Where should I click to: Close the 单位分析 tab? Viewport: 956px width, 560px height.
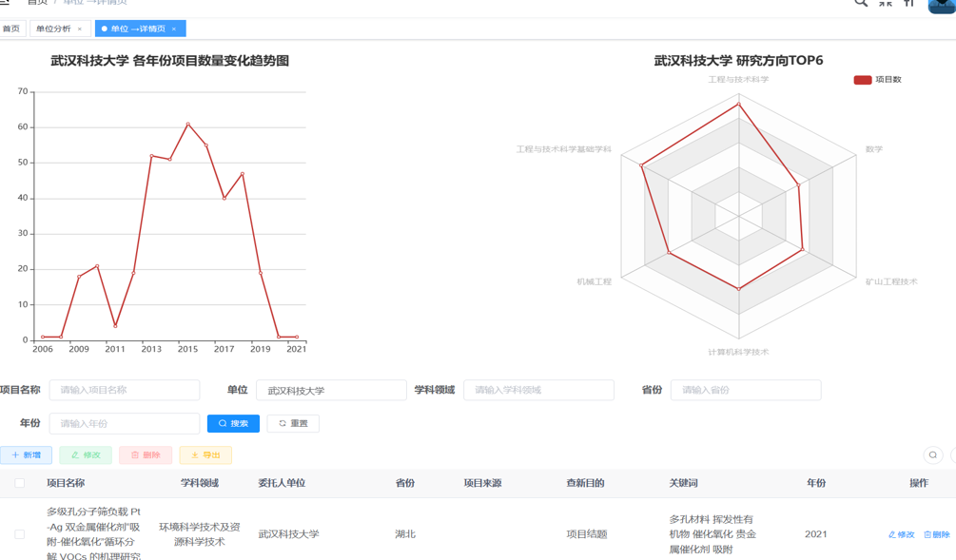79,29
